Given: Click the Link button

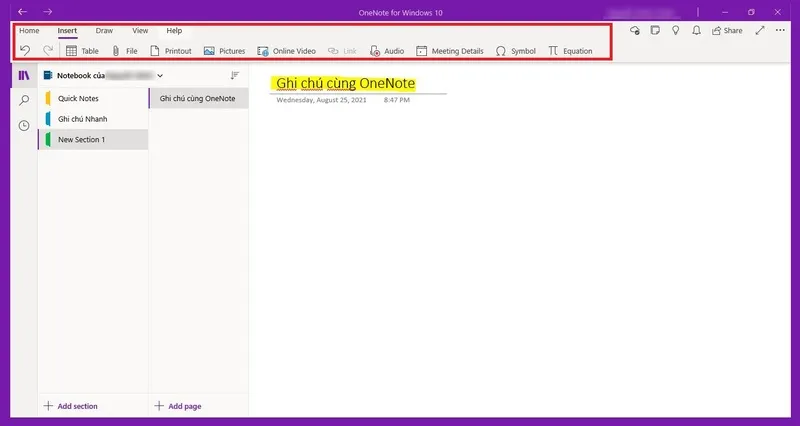Looking at the screenshot, I should 342,51.
